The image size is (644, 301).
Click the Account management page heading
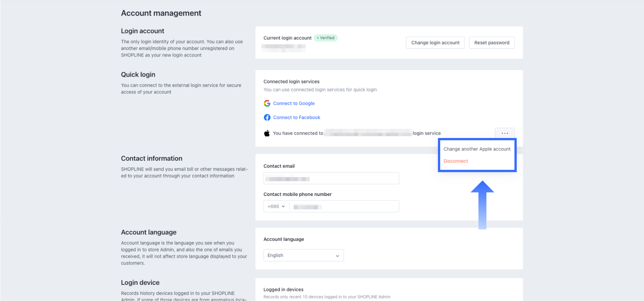[x=161, y=13]
